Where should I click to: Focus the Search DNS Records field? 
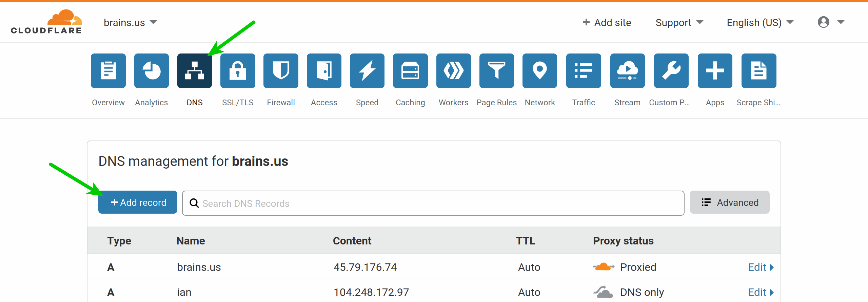(x=433, y=203)
